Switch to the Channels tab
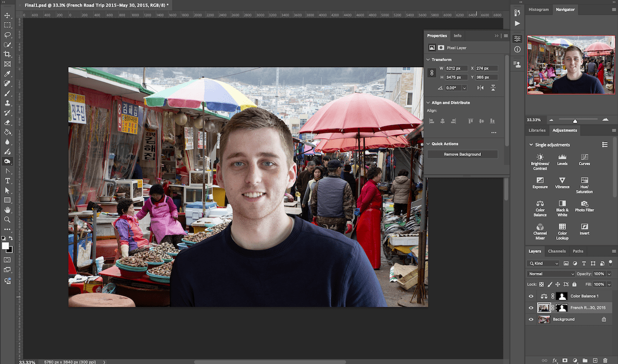618x364 pixels. pyautogui.click(x=557, y=251)
